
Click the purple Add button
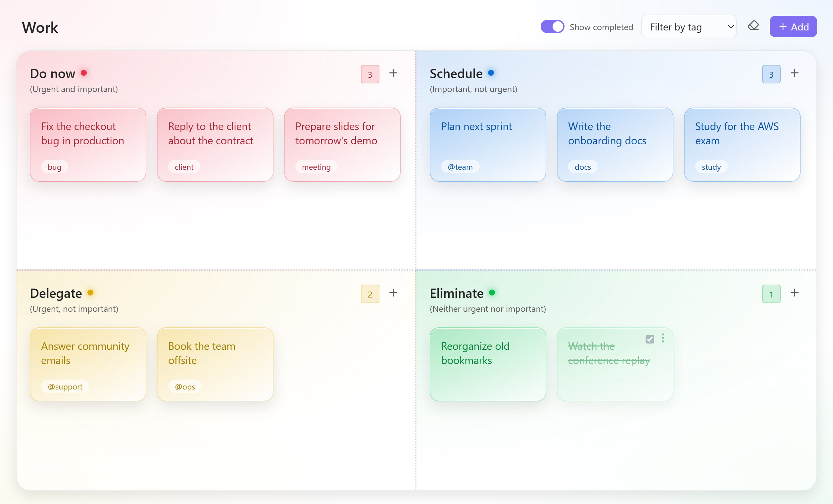(x=793, y=27)
